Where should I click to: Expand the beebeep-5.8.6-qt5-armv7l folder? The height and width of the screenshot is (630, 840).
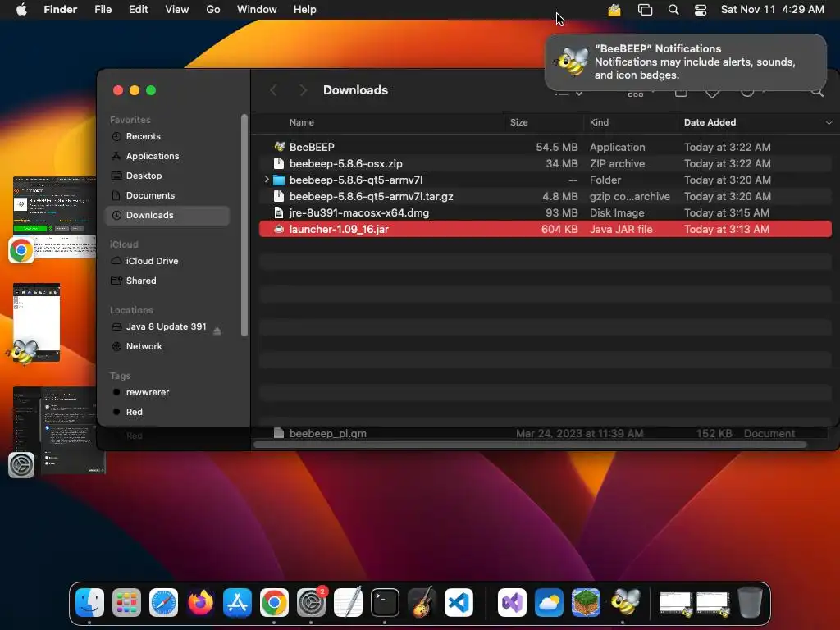point(267,180)
